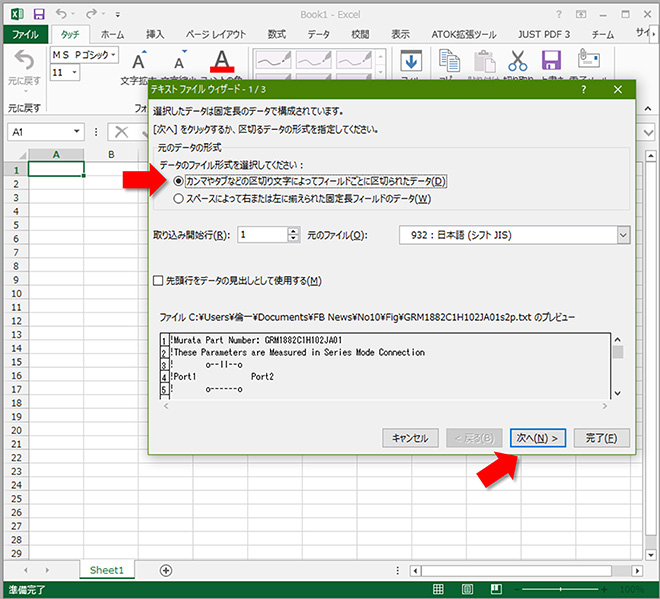Open Excel help question mark in title bar
660x599 pixels.
[x=559, y=14]
